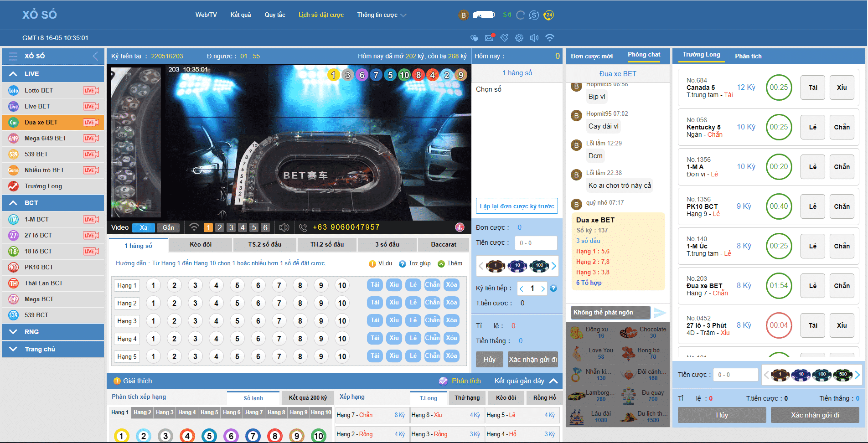868x443 pixels.
Task: Open the 24-hour phone support icon
Action: tap(549, 15)
